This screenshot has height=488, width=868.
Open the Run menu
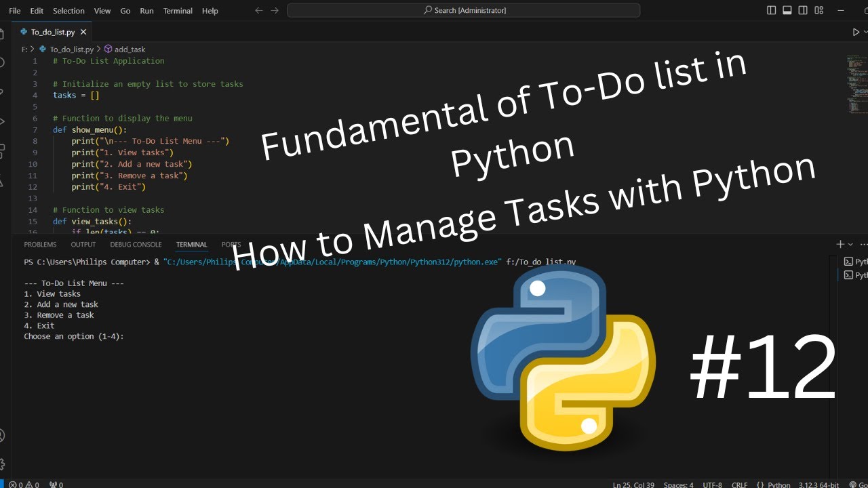tap(146, 11)
